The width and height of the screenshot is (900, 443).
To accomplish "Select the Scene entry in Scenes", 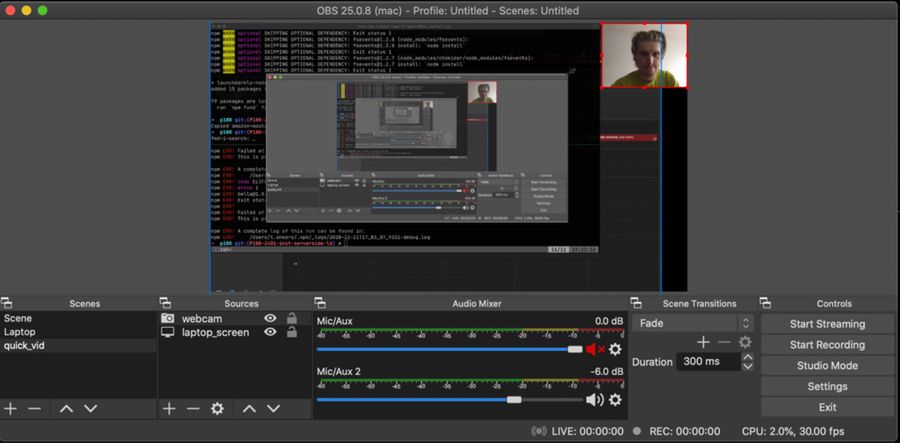I will pyautogui.click(x=78, y=318).
